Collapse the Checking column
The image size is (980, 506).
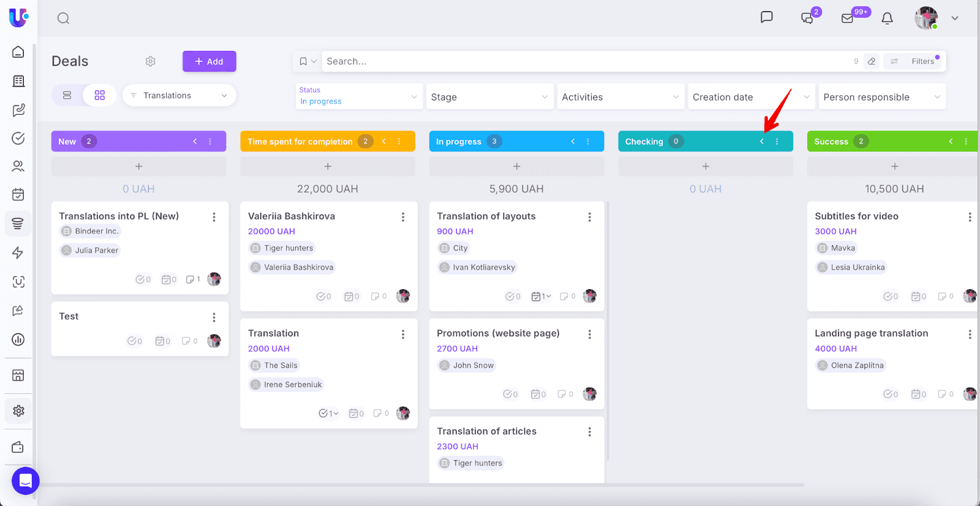point(762,142)
